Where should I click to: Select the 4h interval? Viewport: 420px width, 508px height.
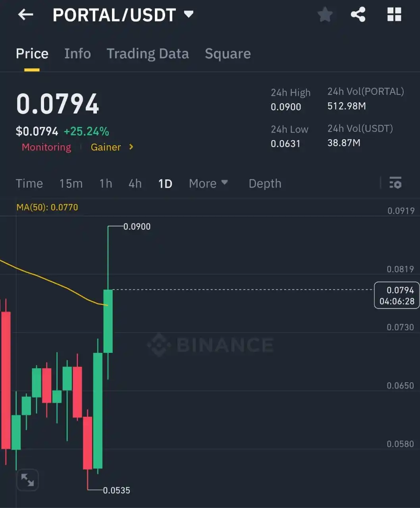135,183
